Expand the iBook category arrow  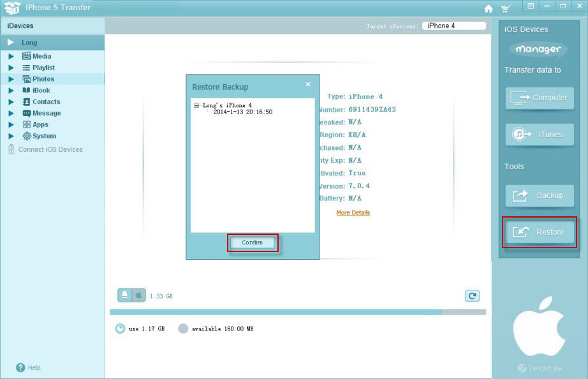click(x=11, y=91)
